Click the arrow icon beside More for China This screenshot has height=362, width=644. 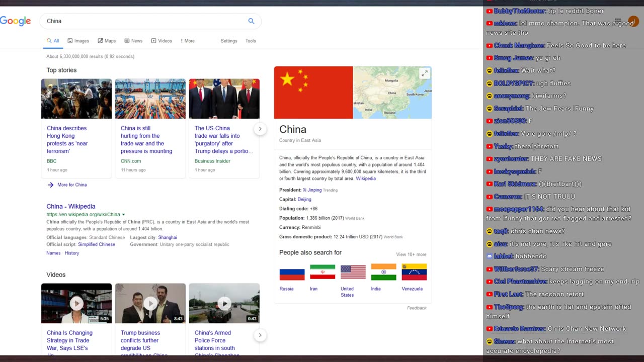click(50, 185)
